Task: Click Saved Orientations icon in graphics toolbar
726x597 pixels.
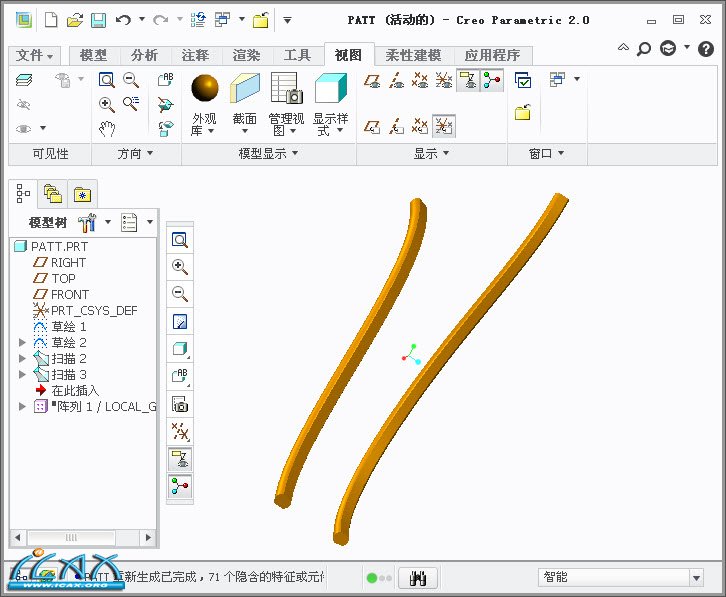Action: [x=180, y=376]
